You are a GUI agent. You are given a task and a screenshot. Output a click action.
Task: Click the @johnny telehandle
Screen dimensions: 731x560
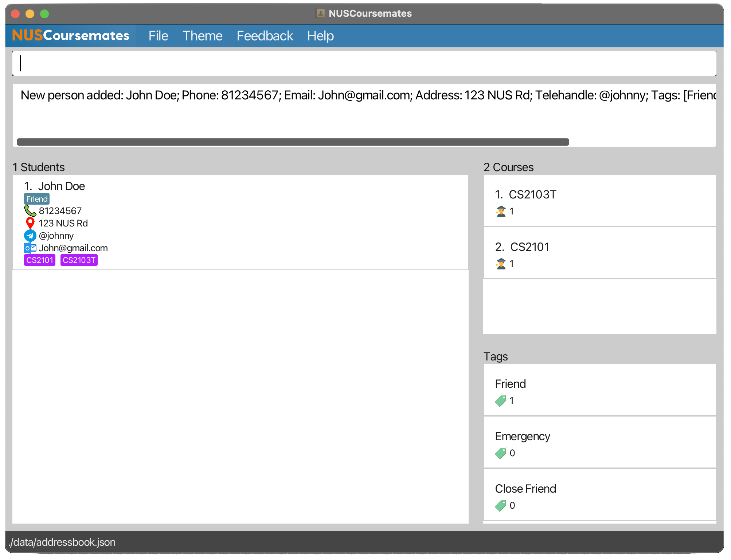pyautogui.click(x=56, y=236)
